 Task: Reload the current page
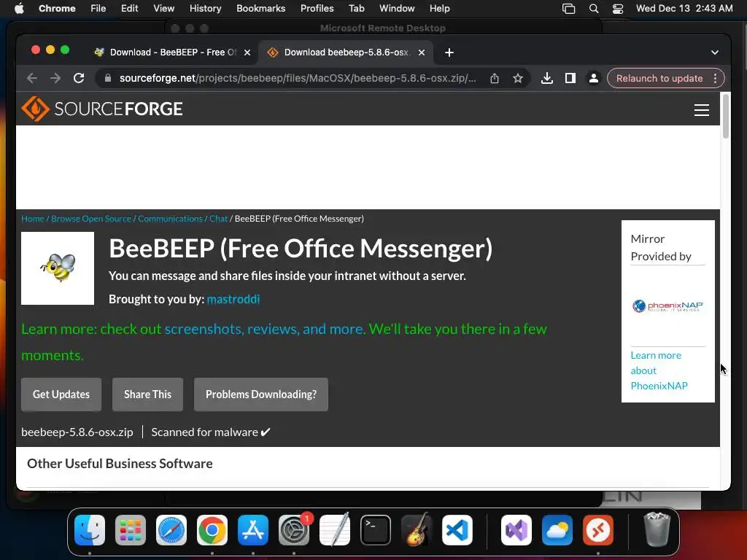point(79,78)
